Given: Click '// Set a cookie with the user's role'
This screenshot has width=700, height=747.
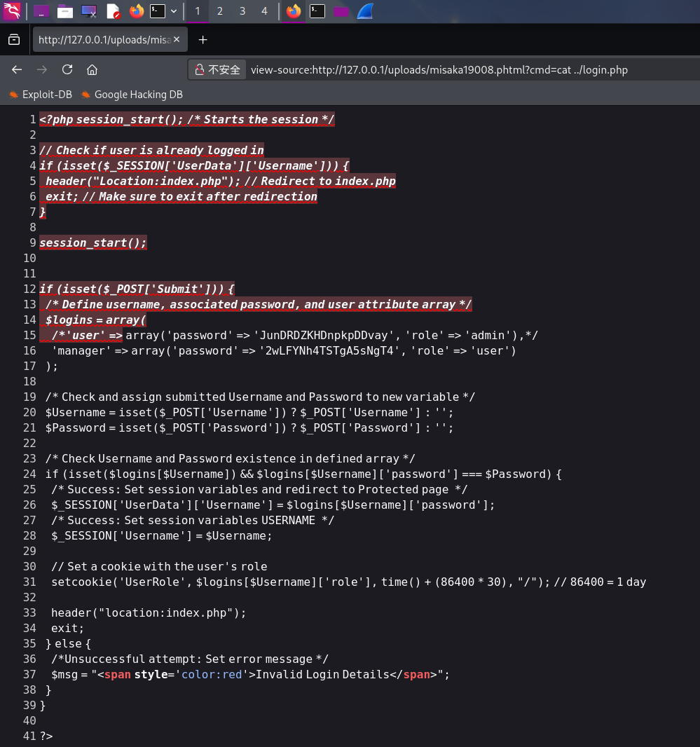Looking at the screenshot, I should coord(159,566).
